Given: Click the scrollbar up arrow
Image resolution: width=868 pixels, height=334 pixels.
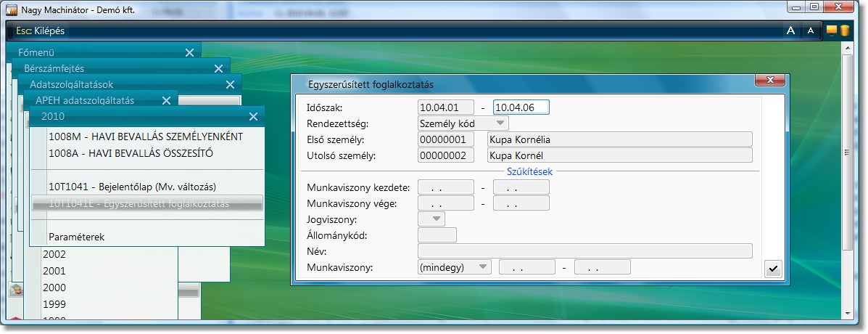Looking at the screenshot, I should click(x=847, y=48).
